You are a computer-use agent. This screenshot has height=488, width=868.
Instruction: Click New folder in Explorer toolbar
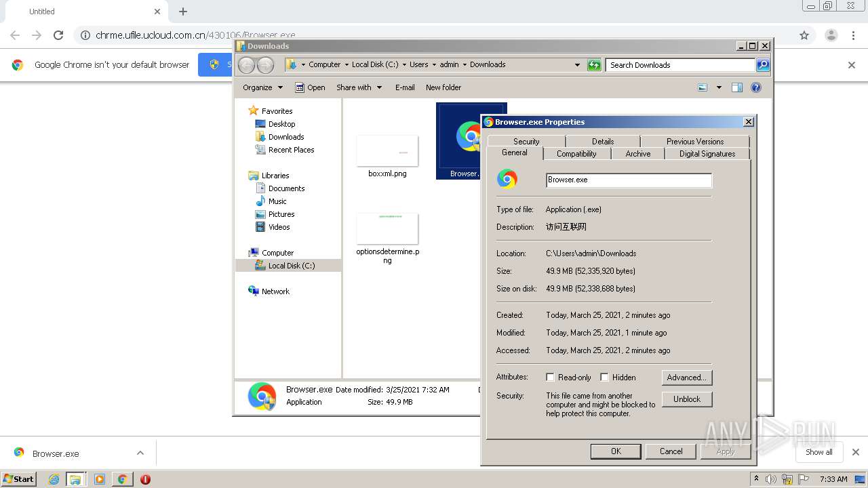[x=443, y=87]
